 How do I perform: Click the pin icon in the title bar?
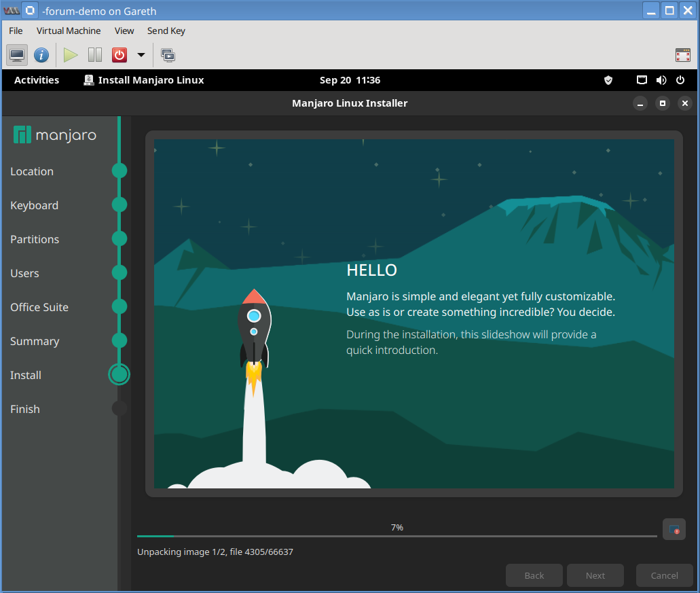(x=30, y=10)
